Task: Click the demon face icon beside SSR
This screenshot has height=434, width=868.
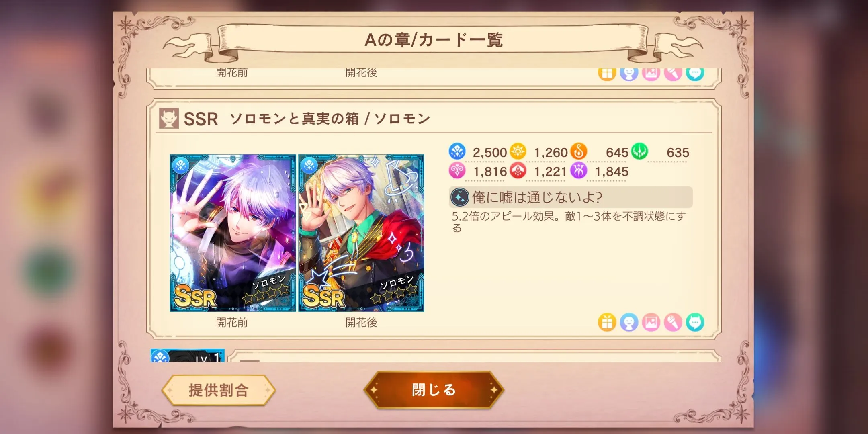Action: (169, 119)
